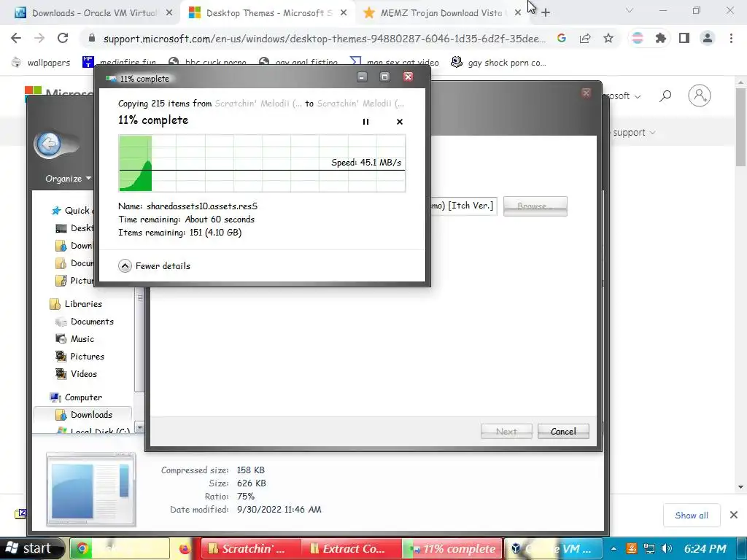The width and height of the screenshot is (747, 560).
Task: Show hidden system tray icons
Action: click(614, 548)
